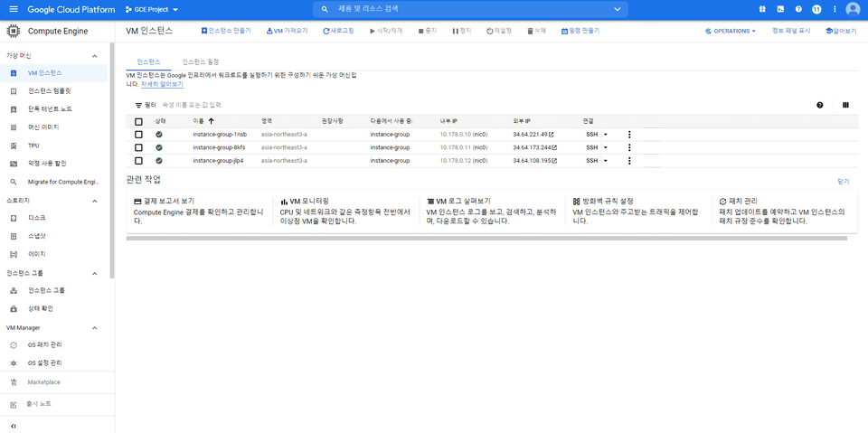Click the filter icon
The height and width of the screenshot is (433, 868).
[139, 105]
